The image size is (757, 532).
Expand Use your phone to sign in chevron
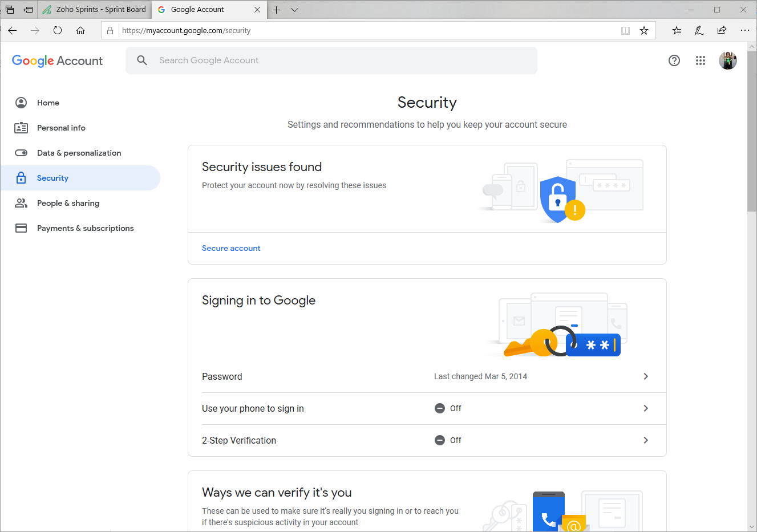point(646,408)
